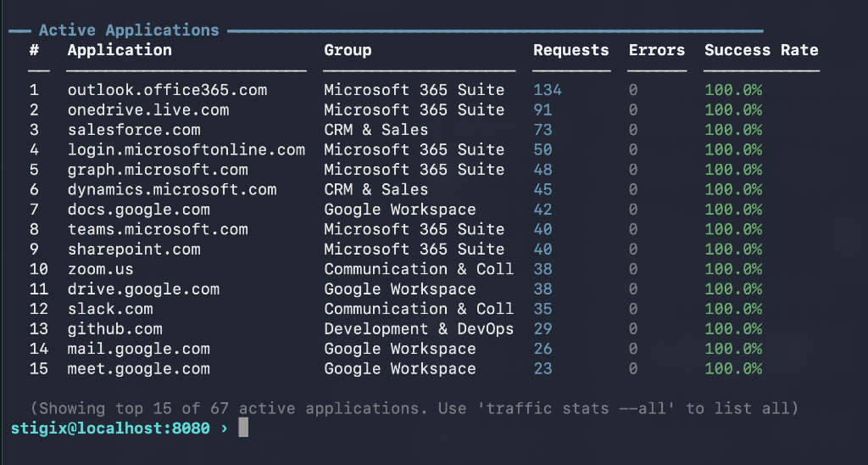Select dynamics.microsoft.com entry
Viewport: 868px width, 465px height.
tap(172, 189)
